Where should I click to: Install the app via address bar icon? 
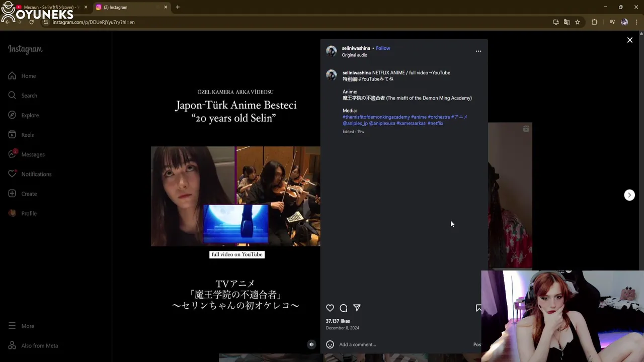tap(556, 22)
